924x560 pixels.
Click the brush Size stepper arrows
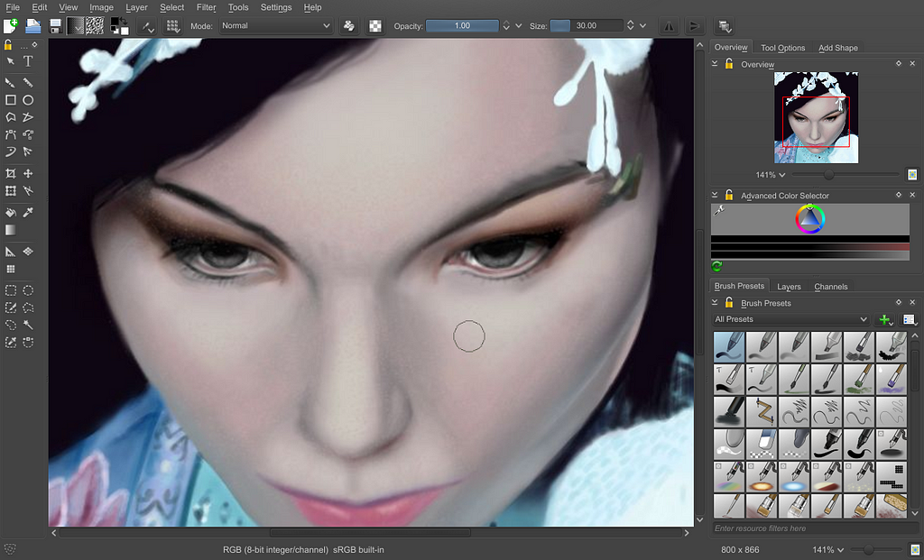[x=630, y=26]
